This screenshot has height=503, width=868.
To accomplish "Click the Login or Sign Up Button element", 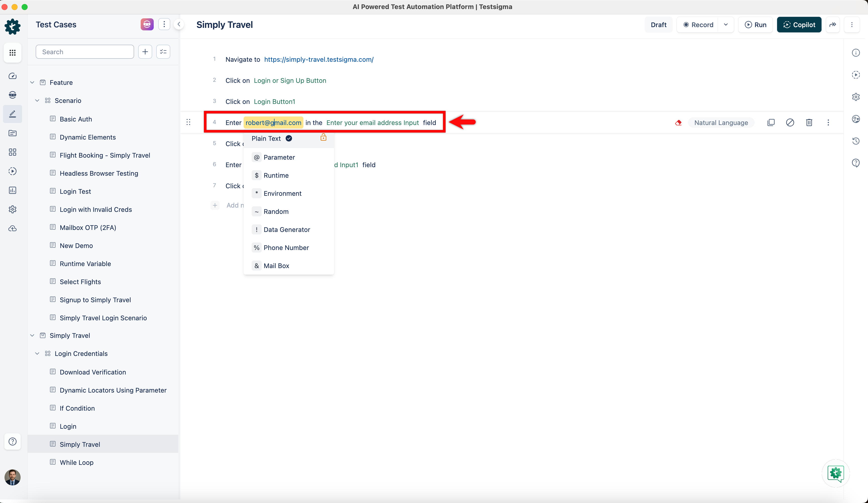I will pos(290,81).
